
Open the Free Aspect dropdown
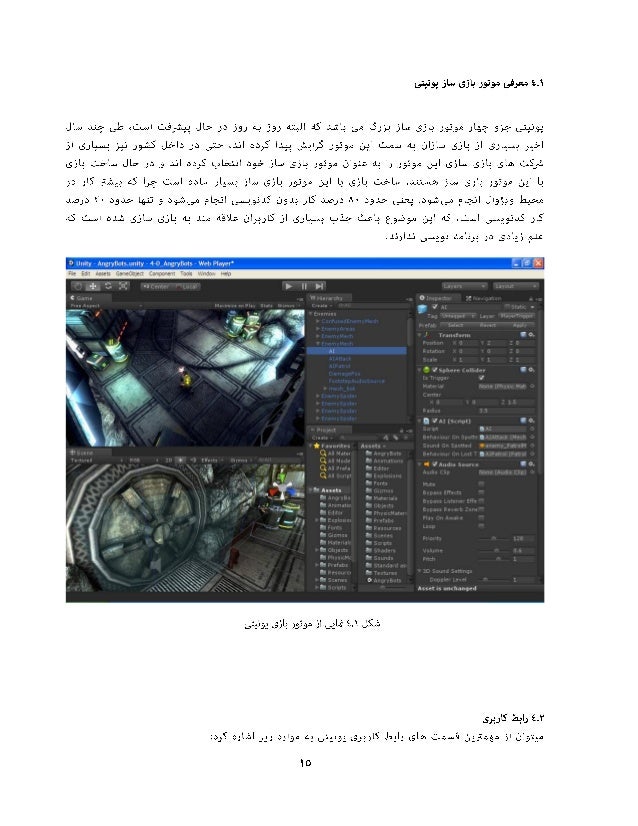coord(105,306)
